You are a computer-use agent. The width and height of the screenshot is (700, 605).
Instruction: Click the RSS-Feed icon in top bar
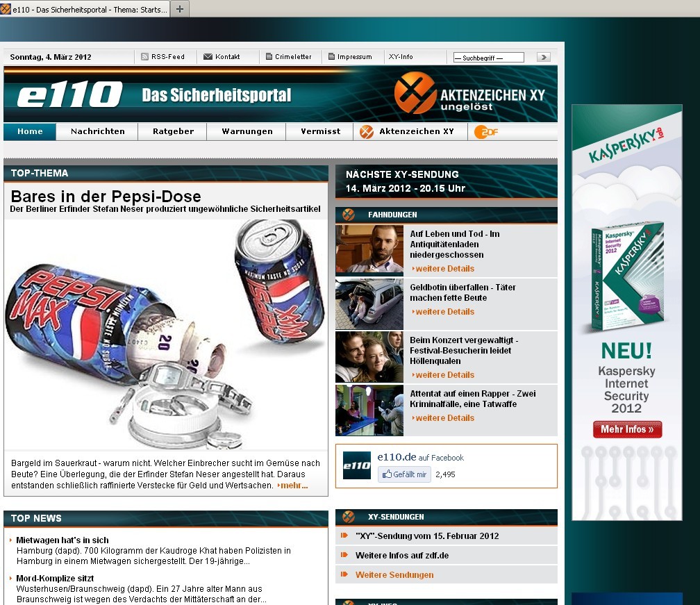click(145, 57)
